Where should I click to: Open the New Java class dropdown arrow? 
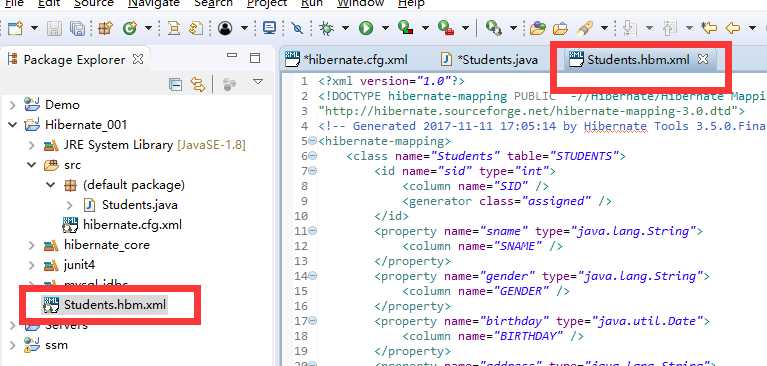[148, 28]
